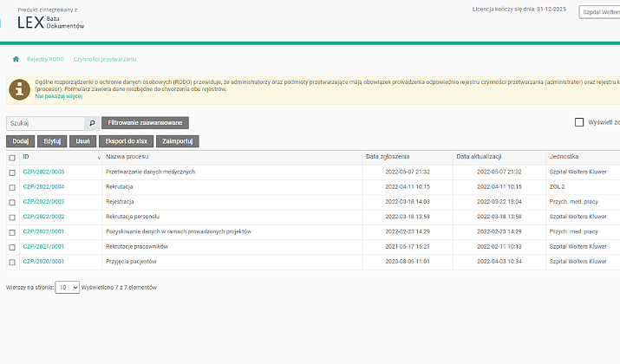
Task: Click Eksport do xlsx button
Action: click(x=126, y=140)
